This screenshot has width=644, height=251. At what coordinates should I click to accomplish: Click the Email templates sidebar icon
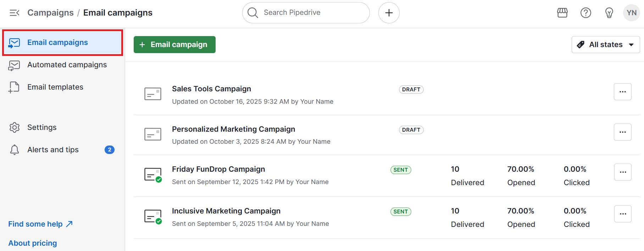click(14, 87)
